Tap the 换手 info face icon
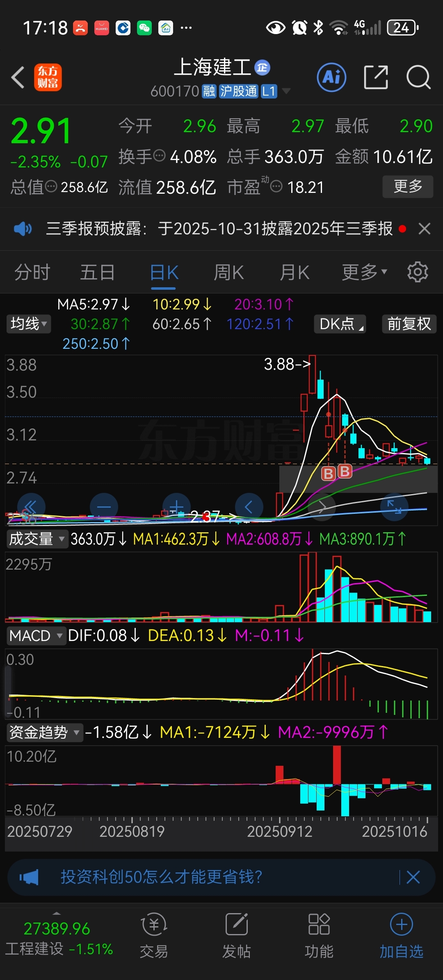This screenshot has height=980, width=443. 159,156
